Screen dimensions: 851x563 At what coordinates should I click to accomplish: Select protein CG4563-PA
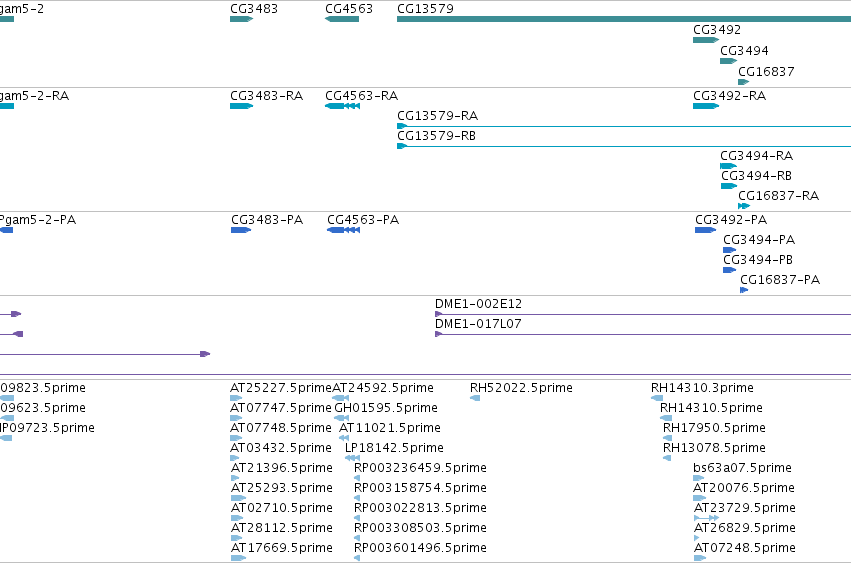363,220
